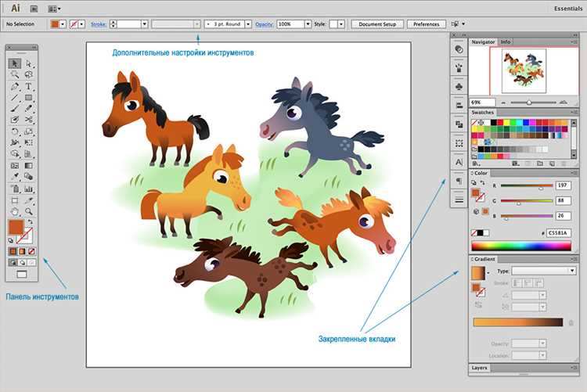This screenshot has height=392, width=587.
Task: Click the Preferences button
Action: pos(427,24)
